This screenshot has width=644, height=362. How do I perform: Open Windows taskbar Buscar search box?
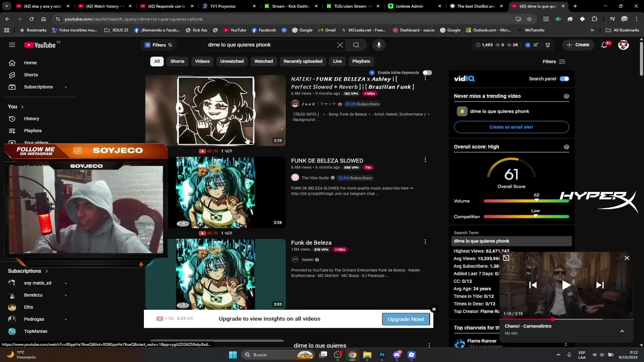277,354
